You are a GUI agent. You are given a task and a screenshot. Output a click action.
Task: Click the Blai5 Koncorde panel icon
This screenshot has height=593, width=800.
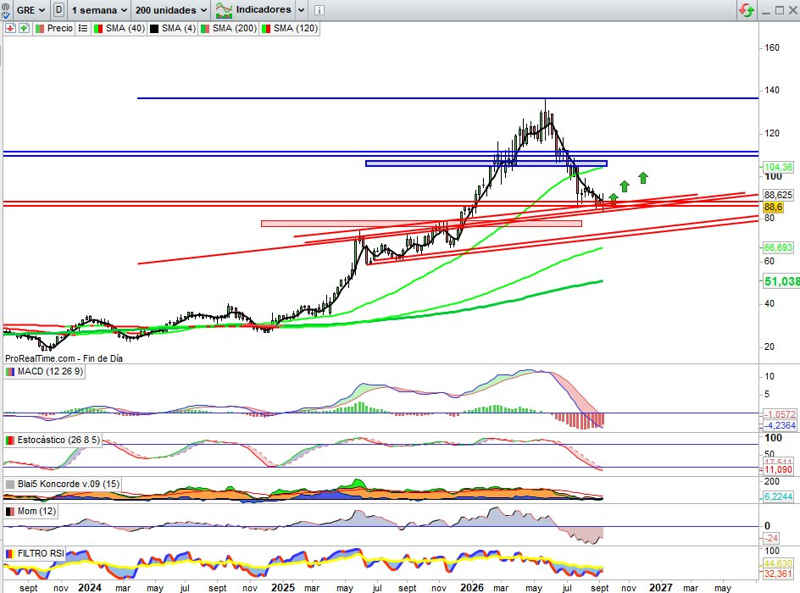tap(10, 484)
